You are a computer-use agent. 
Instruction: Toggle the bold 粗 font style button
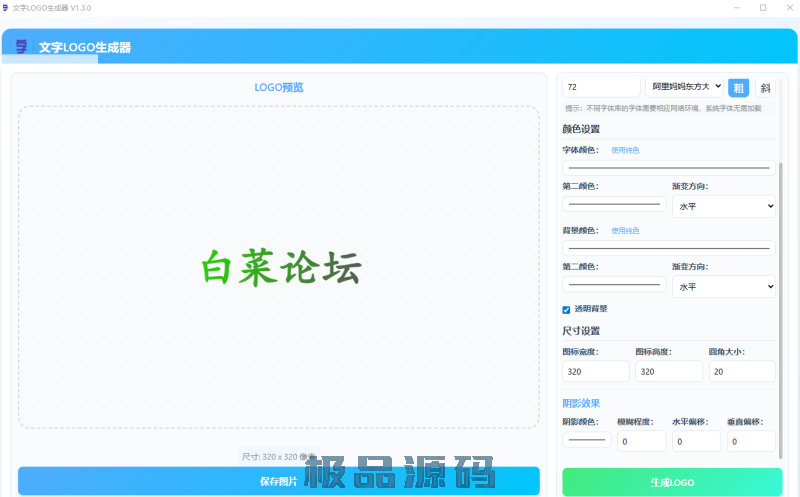(x=738, y=88)
